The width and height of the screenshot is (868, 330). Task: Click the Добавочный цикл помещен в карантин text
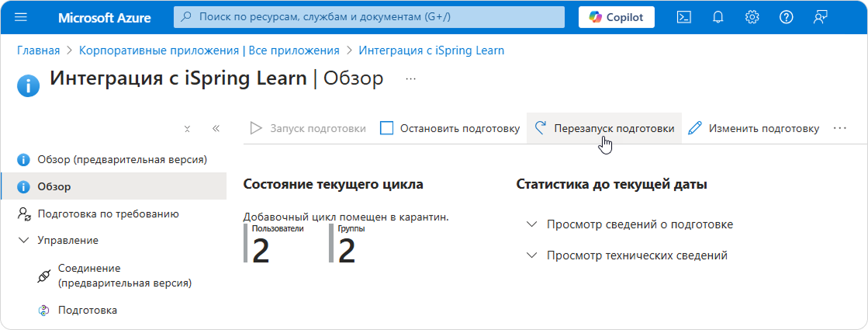pyautogui.click(x=346, y=217)
